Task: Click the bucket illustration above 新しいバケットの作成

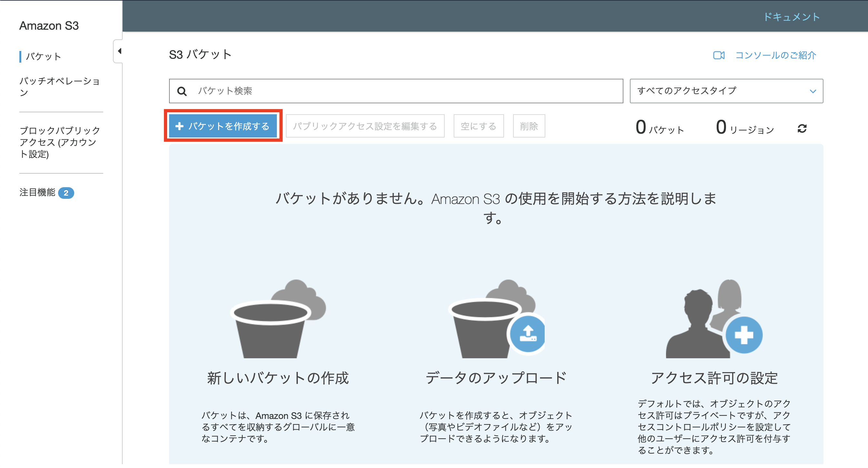Action: pos(278,319)
